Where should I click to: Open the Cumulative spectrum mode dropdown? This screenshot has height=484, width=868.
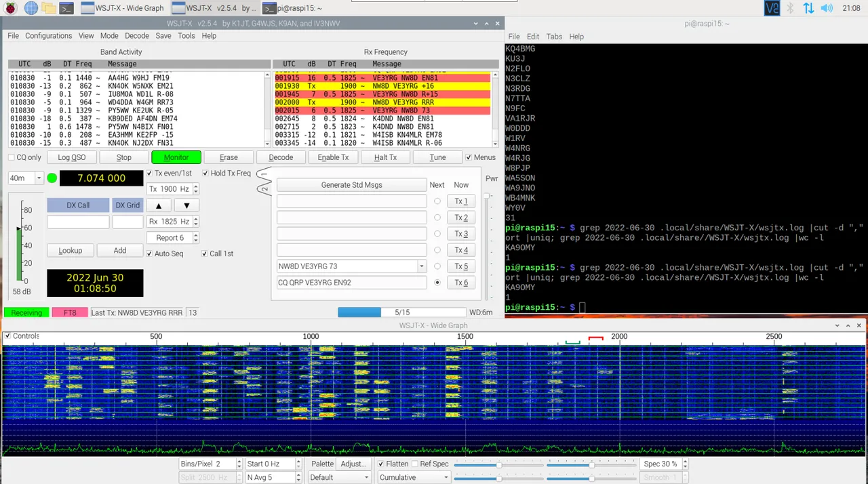point(414,477)
